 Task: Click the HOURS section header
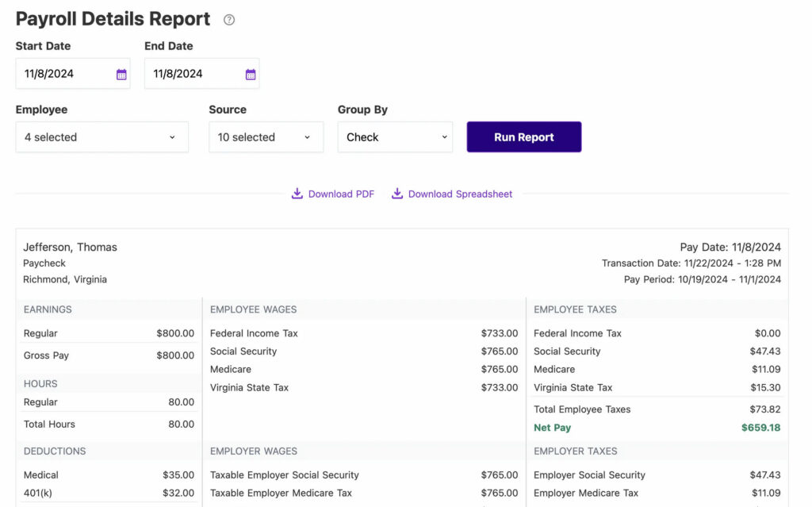point(40,383)
